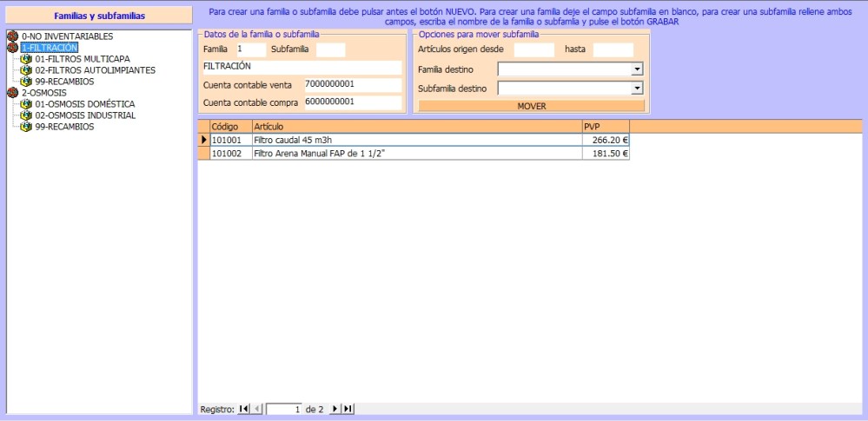Image resolution: width=868 pixels, height=421 pixels.
Task: Click the 01-OSMOSIS DOMÉSTICA subfamily icon
Action: coord(26,104)
